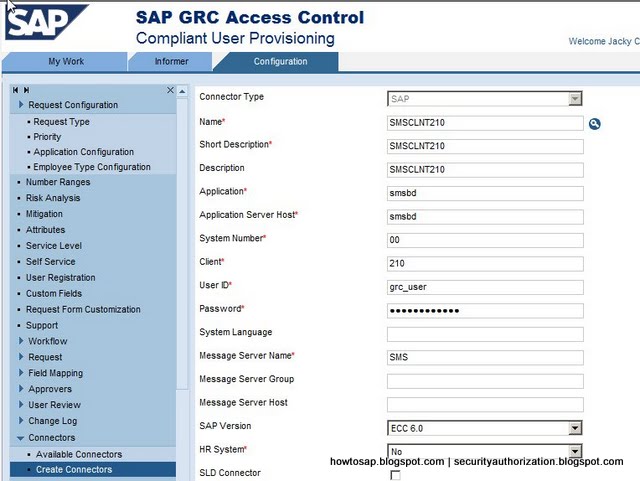This screenshot has height=481, width=640.
Task: Select Create Connectors in the sidebar
Action: coord(93,470)
